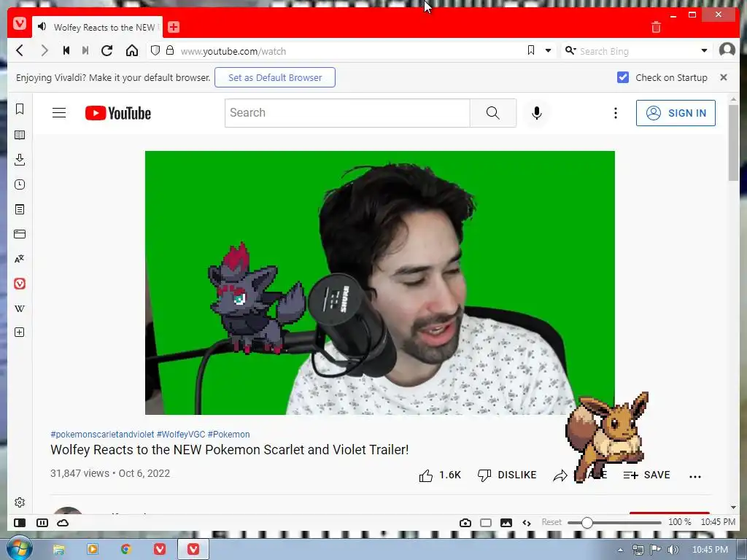Open the Reading List panel

click(x=20, y=135)
